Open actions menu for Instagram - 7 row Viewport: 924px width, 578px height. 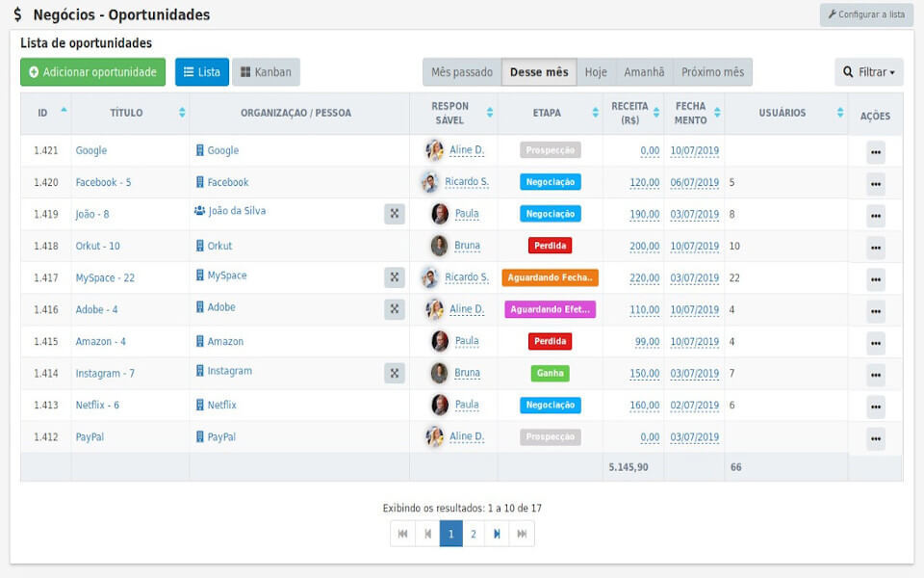pos(876,375)
